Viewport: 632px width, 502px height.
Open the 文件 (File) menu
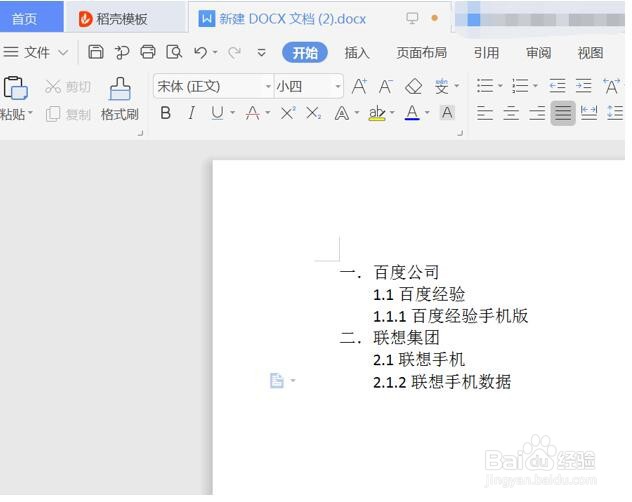click(x=35, y=52)
